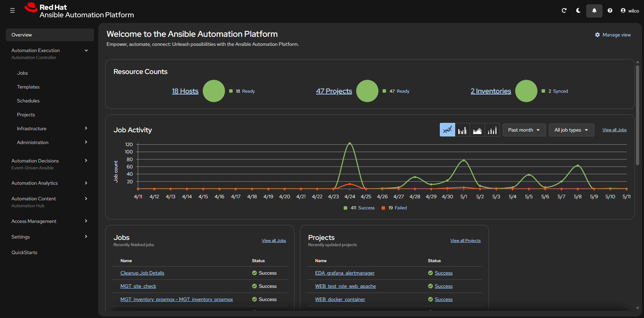Click the refresh icon in the header
This screenshot has width=644, height=318.
pyautogui.click(x=564, y=10)
